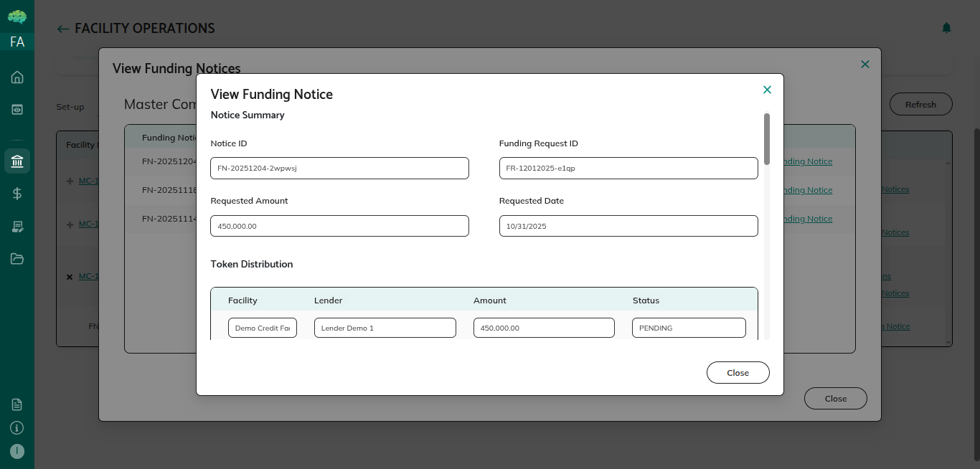980x469 pixels.
Task: Click the eye monitor icon in sidebar
Action: (x=17, y=110)
